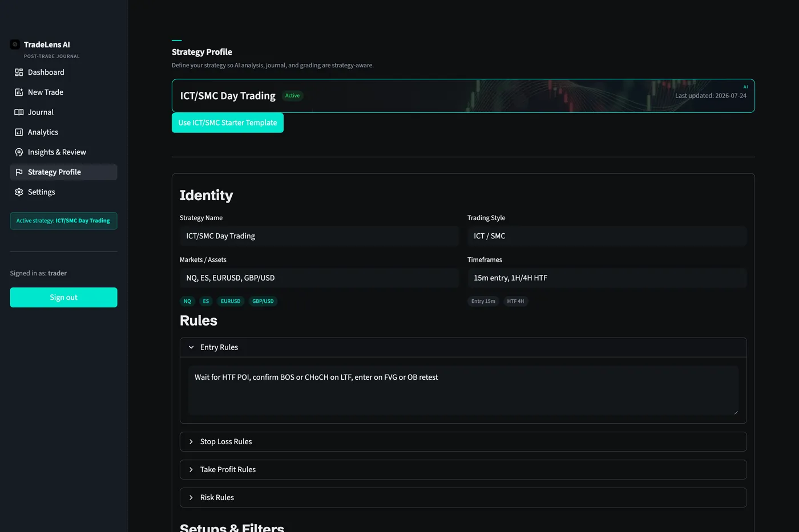Viewport: 799px width, 532px height.
Task: Open Settings from the sidebar
Action: point(63,192)
